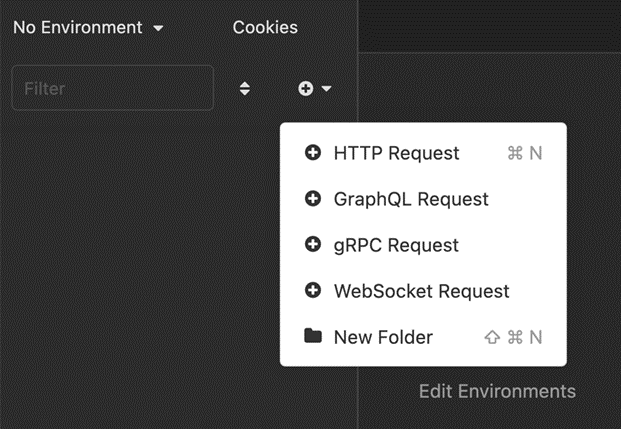Click the sort arrows icon next to Filter
The height and width of the screenshot is (429, 621).
click(x=245, y=89)
